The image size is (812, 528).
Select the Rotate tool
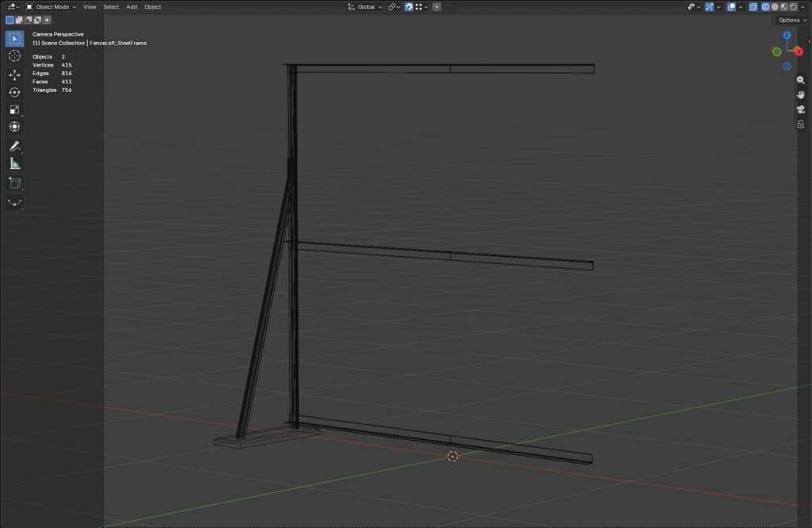click(x=14, y=92)
